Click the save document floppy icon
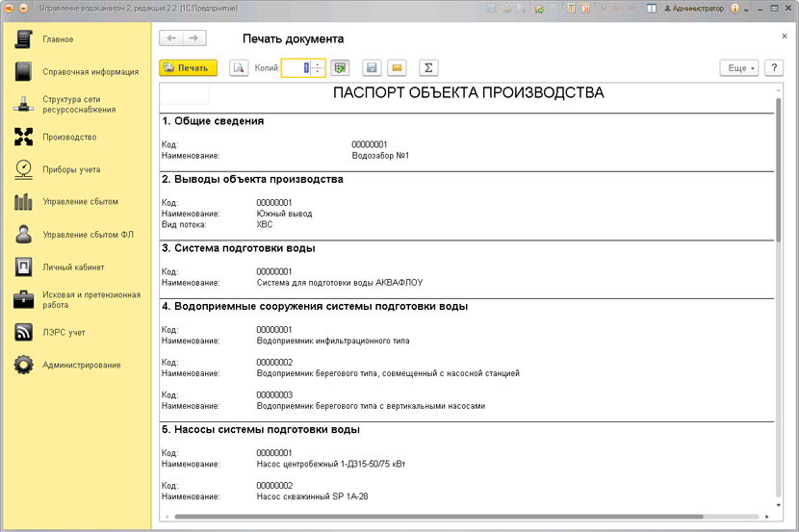Screen dimensions: 799x532 (372, 68)
